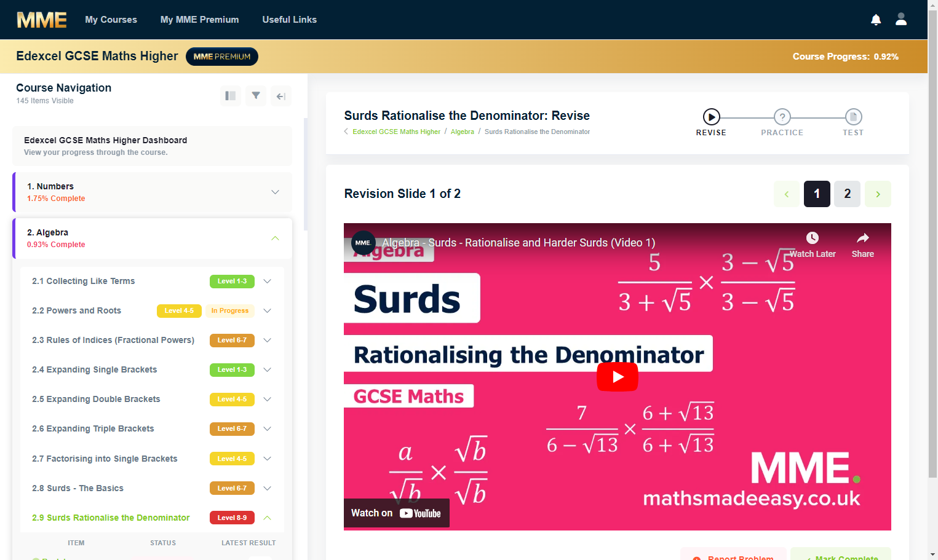Screen dimensions: 938x560
Task: Select the REVISE step label
Action: (711, 133)
